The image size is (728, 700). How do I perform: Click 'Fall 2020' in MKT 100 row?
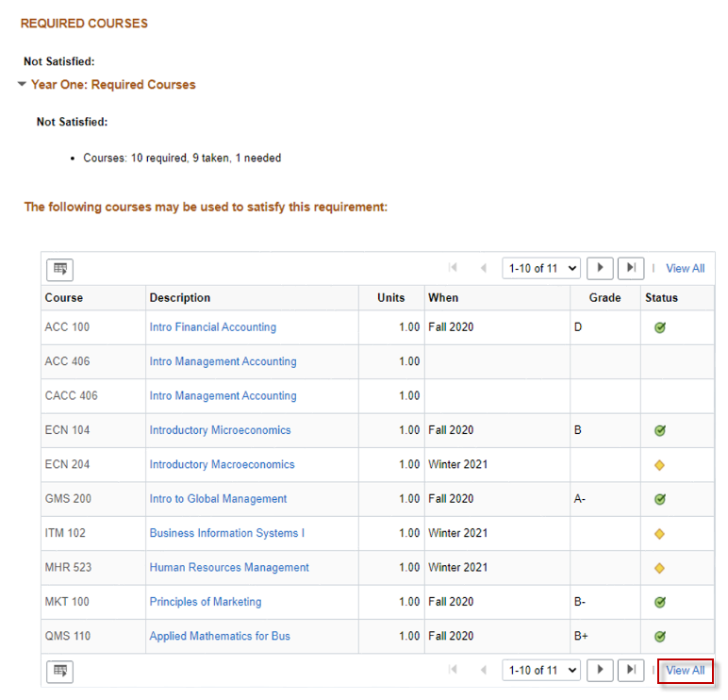[451, 602]
